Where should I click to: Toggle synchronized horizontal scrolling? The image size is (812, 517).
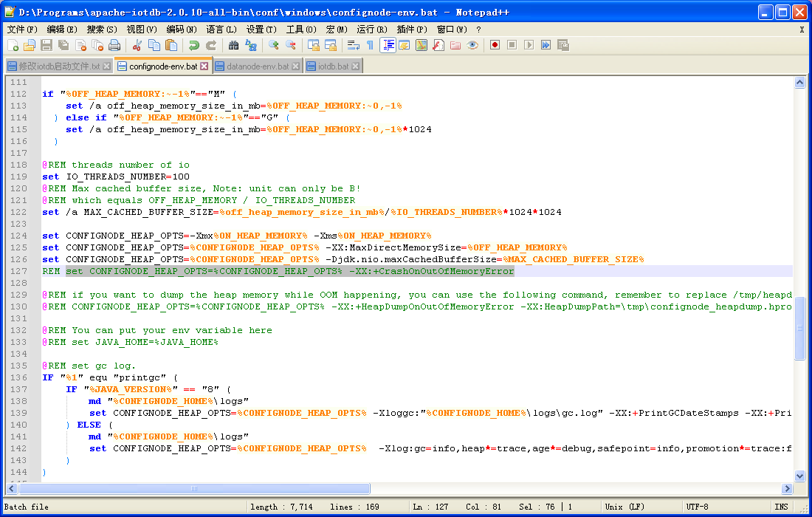tap(331, 46)
